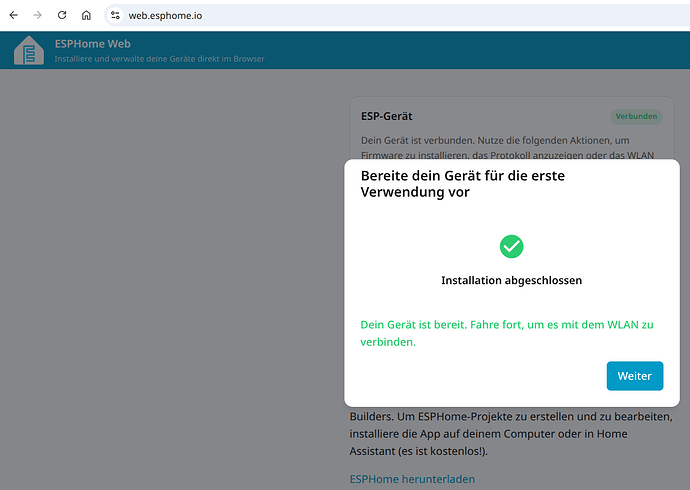Click the Installation abgeschlossen text
The image size is (690, 490).
click(511, 280)
